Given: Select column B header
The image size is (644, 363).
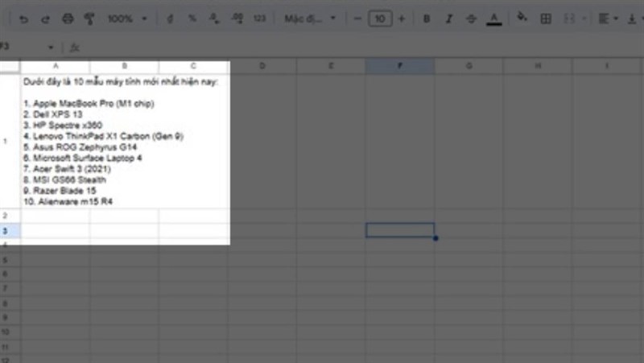Looking at the screenshot, I should [125, 66].
